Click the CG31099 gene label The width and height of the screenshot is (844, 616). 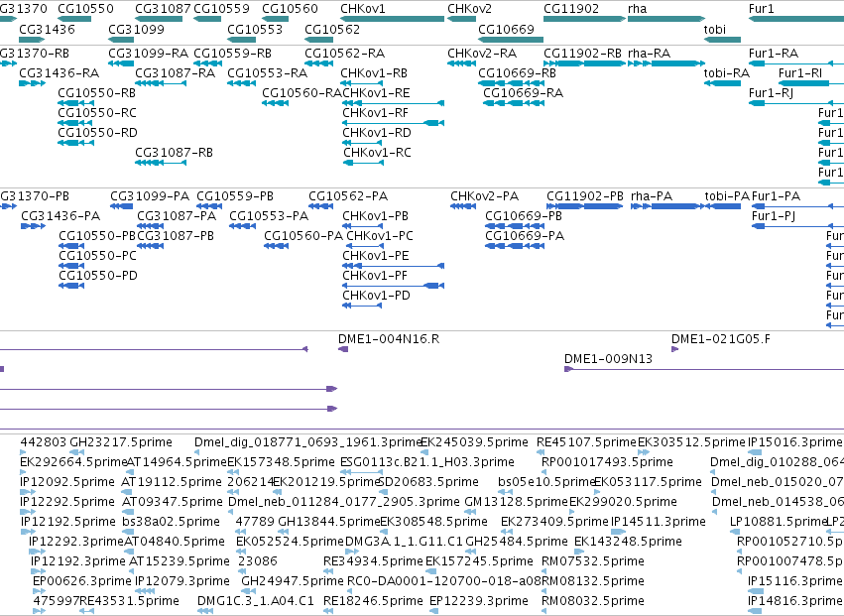point(136,29)
